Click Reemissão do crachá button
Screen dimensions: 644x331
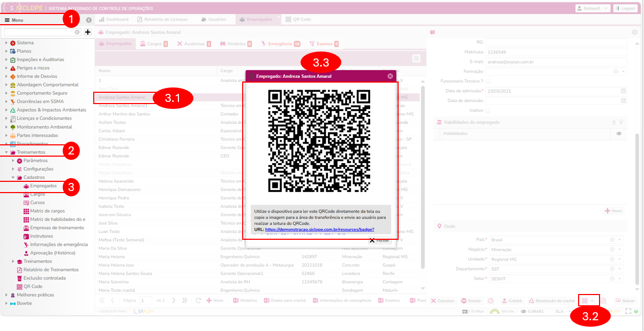(552, 300)
